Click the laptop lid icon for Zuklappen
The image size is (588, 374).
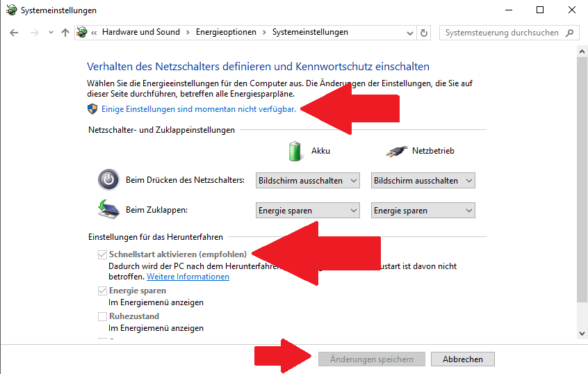(x=108, y=209)
